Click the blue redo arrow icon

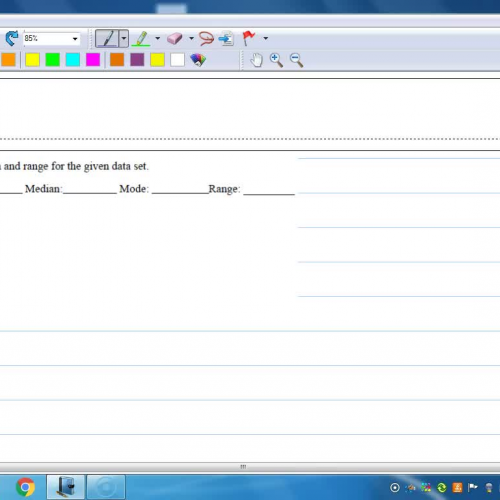pyautogui.click(x=12, y=39)
